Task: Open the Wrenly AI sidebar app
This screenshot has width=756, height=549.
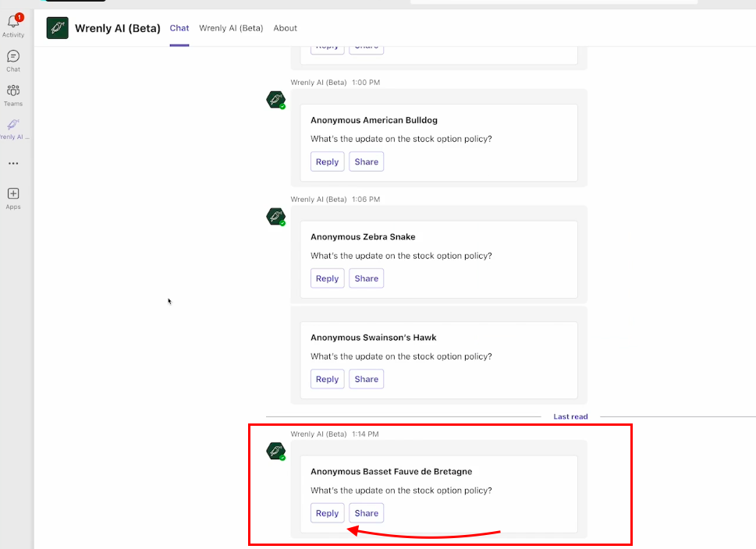Action: 13,129
